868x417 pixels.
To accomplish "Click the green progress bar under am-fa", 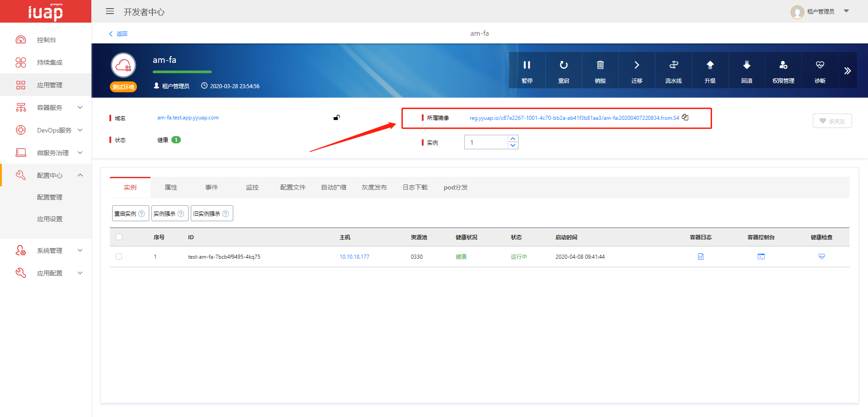I will 182,72.
